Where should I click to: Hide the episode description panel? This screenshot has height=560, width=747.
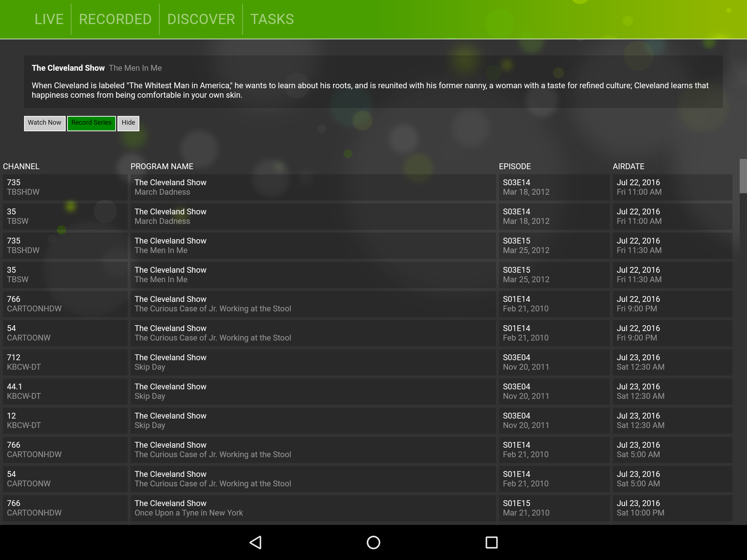pyautogui.click(x=128, y=123)
